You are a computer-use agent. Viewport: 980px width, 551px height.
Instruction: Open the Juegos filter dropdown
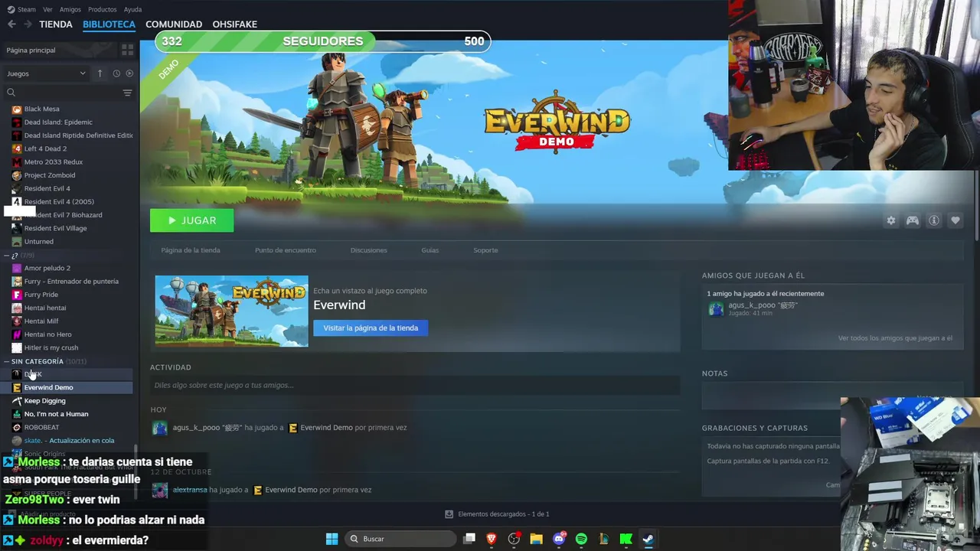point(46,73)
